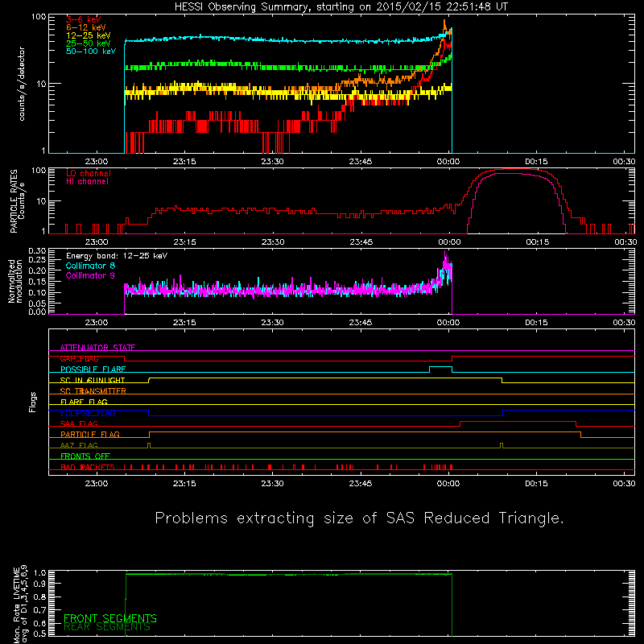Click the SC_IN_SUNLIGHT flag label
This screenshot has width=644, height=644.
[93, 380]
